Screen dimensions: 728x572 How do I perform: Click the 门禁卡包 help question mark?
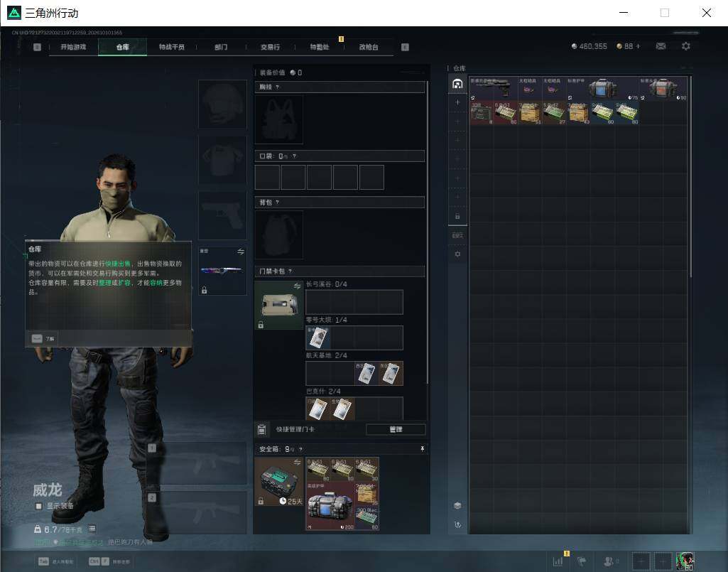290,271
